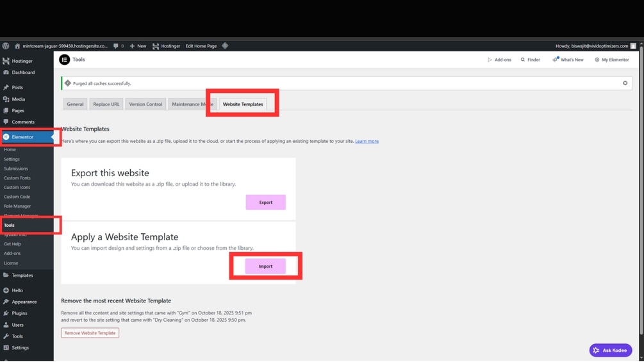Open the Hostinger item in the admin bar
The image size is (644, 362).
coord(167,46)
